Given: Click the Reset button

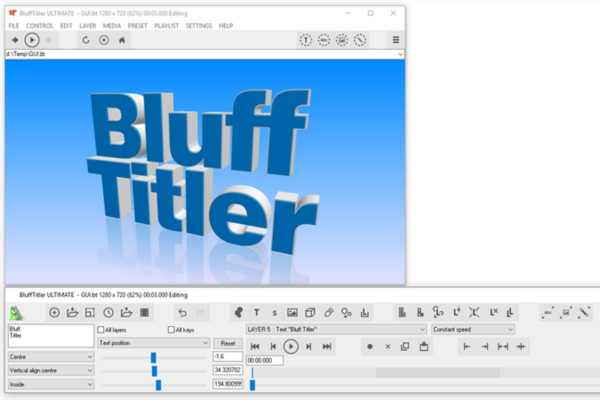Looking at the screenshot, I should (x=228, y=343).
